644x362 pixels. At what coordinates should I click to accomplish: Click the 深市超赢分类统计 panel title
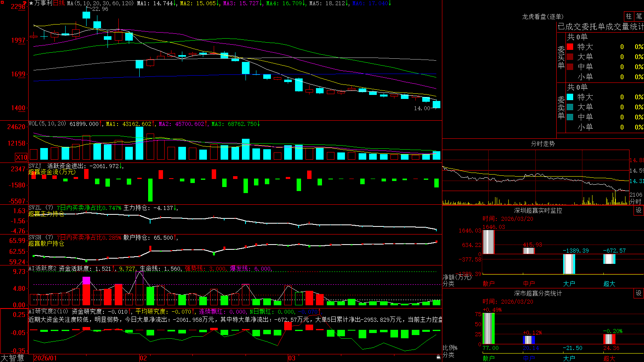538,293
